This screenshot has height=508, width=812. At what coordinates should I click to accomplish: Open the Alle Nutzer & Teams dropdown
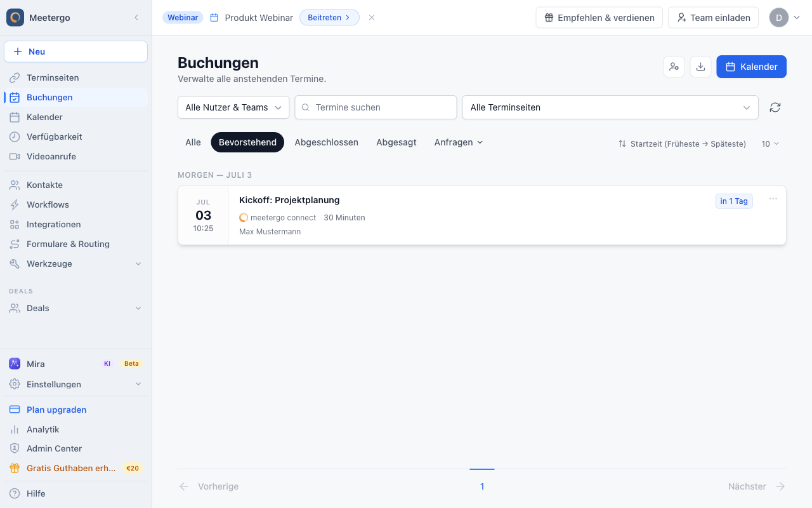coord(233,107)
